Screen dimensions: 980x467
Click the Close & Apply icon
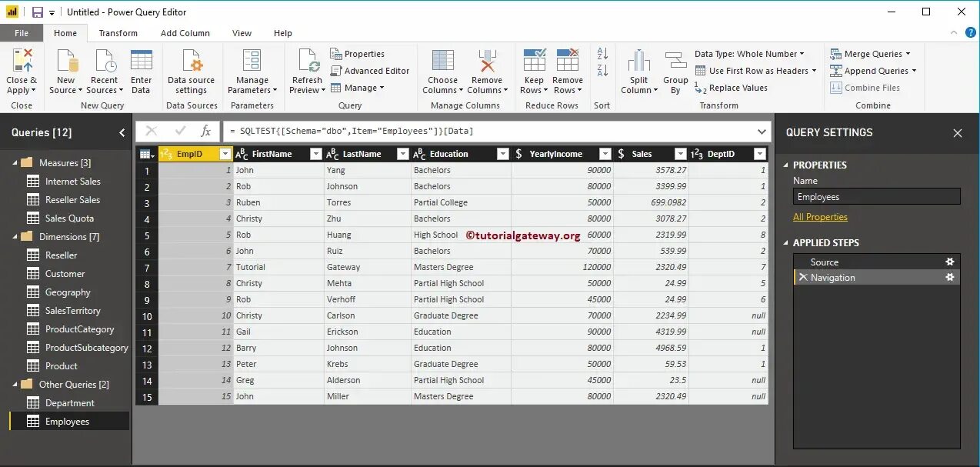click(x=22, y=60)
